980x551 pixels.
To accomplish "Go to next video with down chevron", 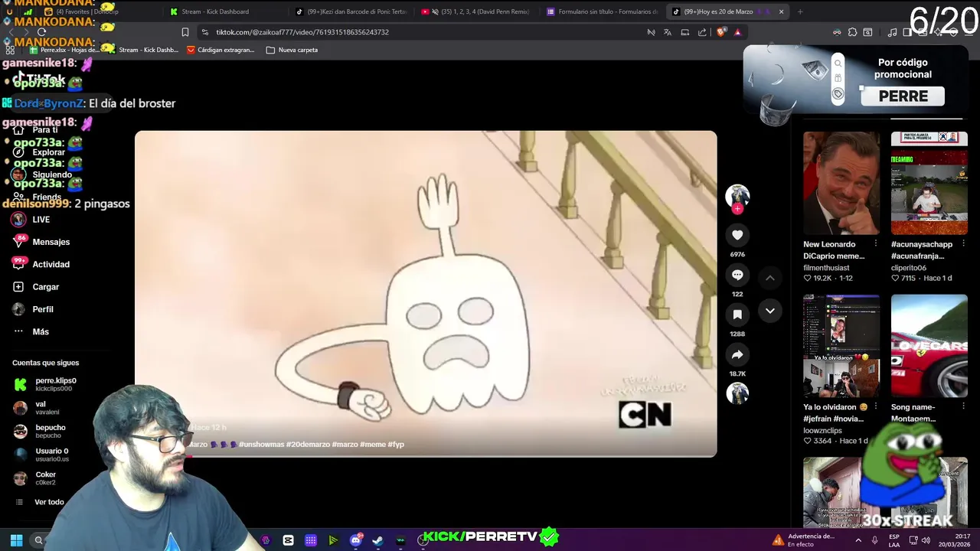I will coord(770,311).
